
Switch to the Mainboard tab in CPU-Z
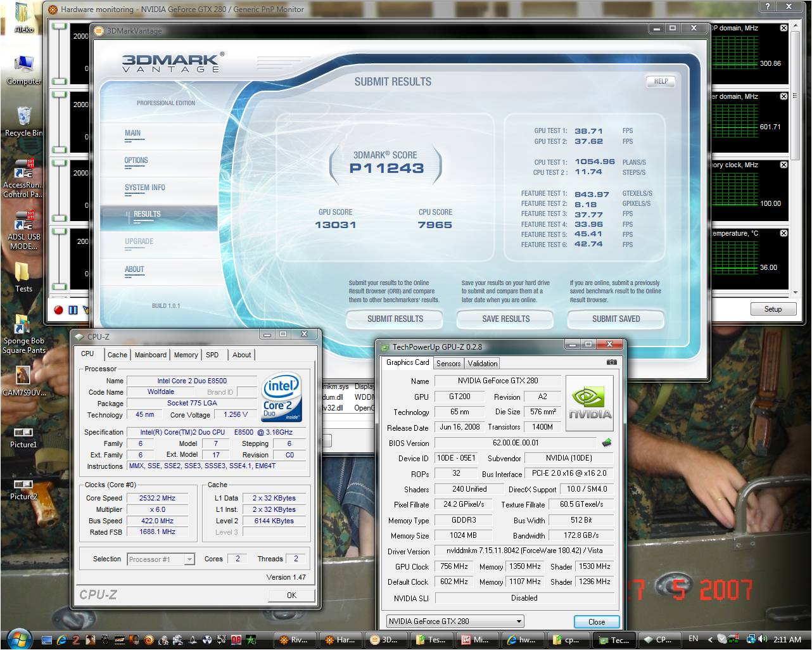click(151, 355)
